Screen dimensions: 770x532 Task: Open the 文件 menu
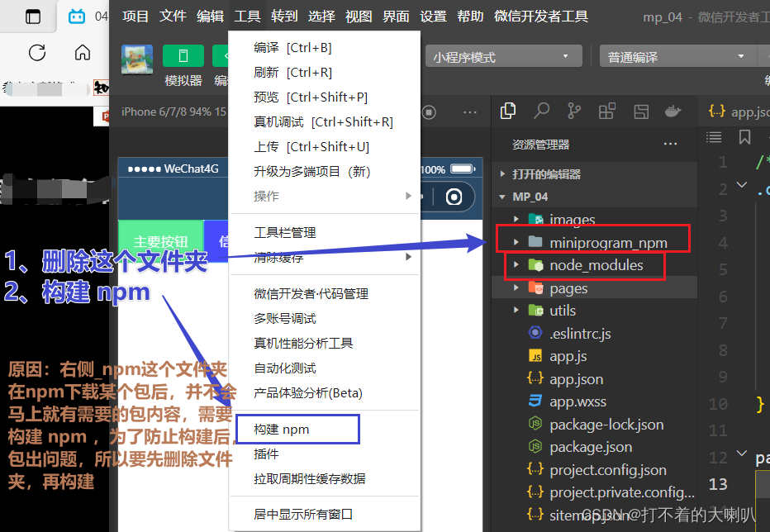click(x=173, y=17)
